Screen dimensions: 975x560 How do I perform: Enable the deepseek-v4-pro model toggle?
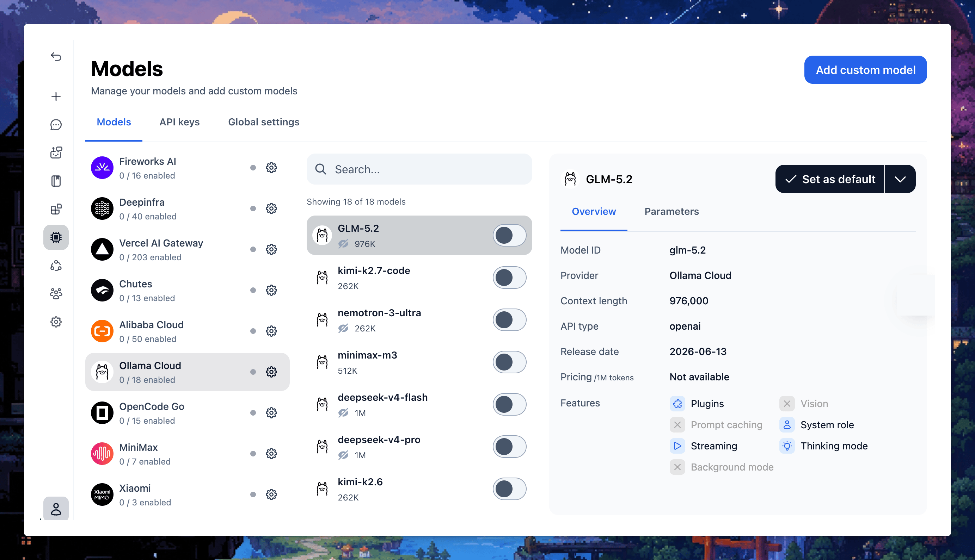[509, 447]
